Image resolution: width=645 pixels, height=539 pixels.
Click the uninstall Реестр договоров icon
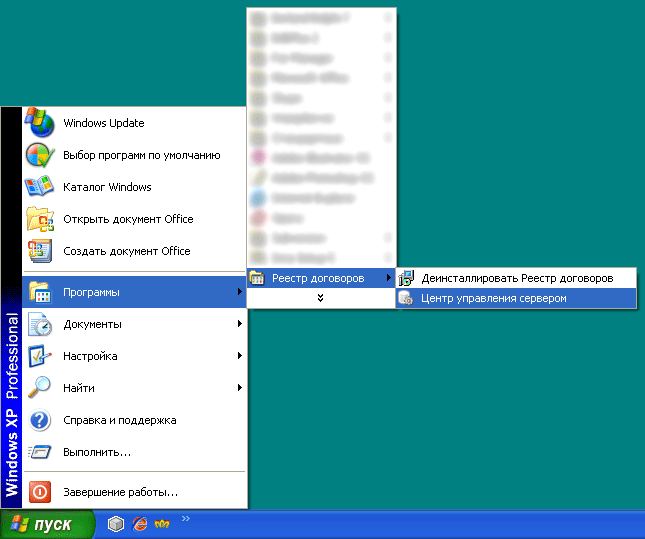[406, 278]
